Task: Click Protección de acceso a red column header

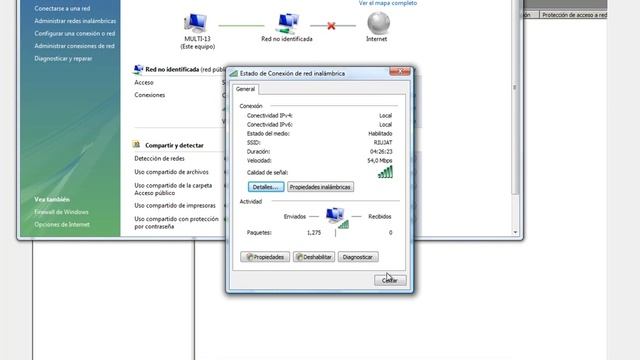Action: point(574,15)
